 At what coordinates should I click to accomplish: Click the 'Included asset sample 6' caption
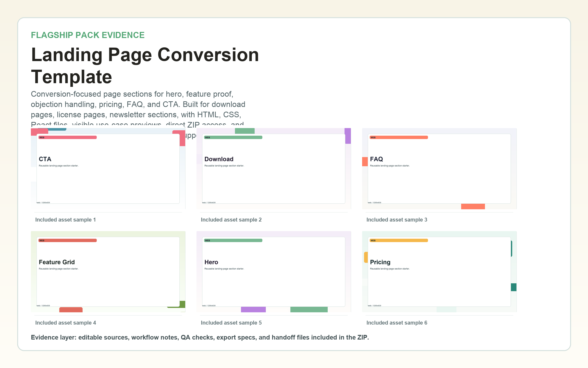pos(397,323)
